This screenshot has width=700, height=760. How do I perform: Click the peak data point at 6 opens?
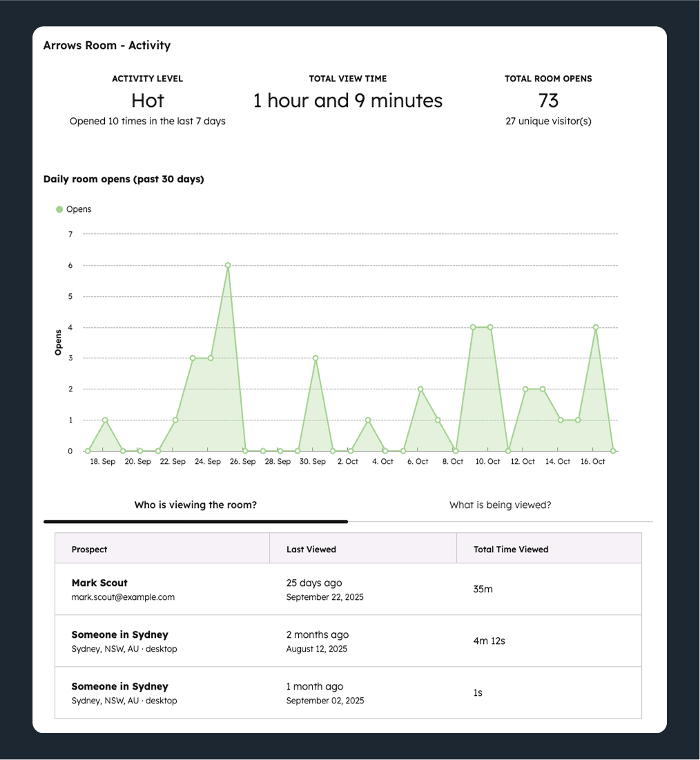coord(228,265)
